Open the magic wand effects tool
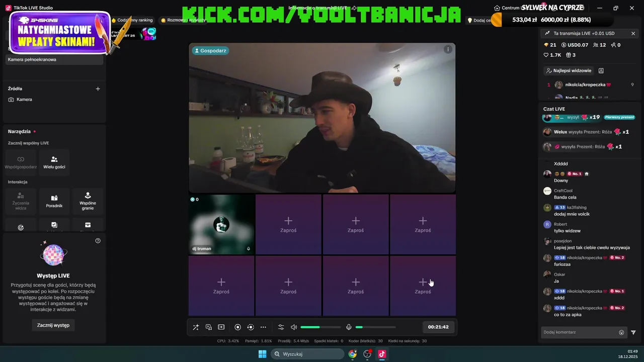The image size is (644, 362). 196,327
